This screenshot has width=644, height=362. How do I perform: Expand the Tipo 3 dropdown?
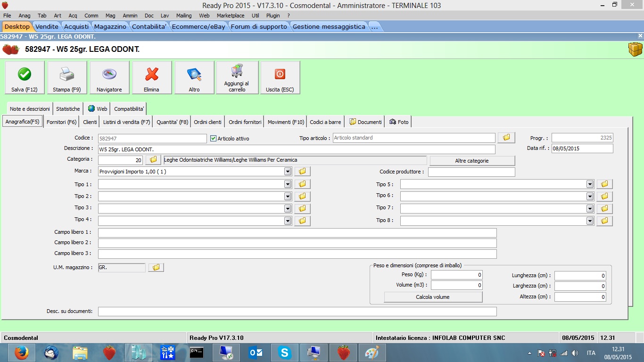click(x=288, y=208)
